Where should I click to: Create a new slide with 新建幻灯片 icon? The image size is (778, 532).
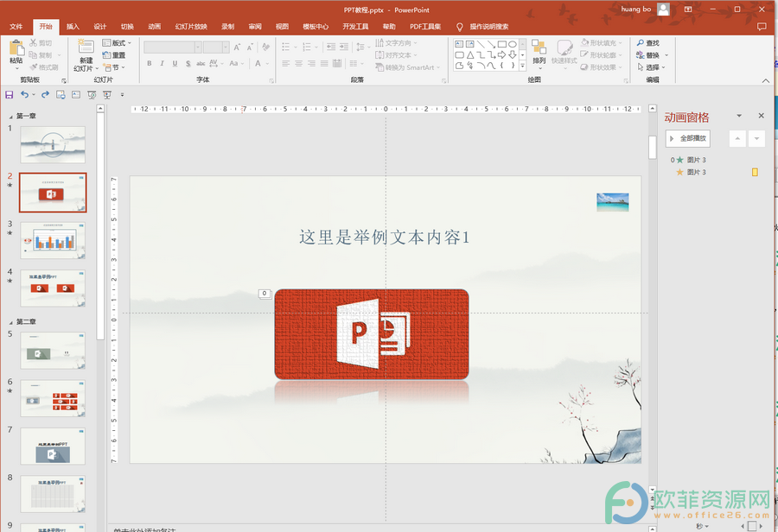[86, 47]
